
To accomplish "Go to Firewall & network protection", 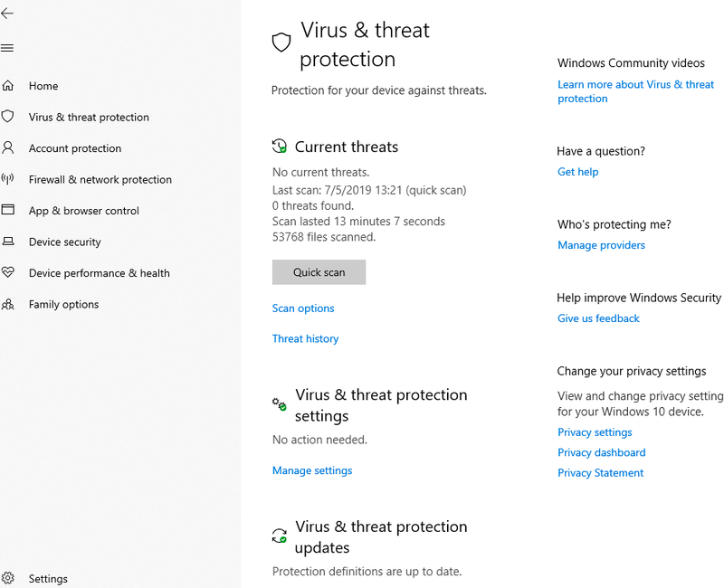I will [100, 179].
